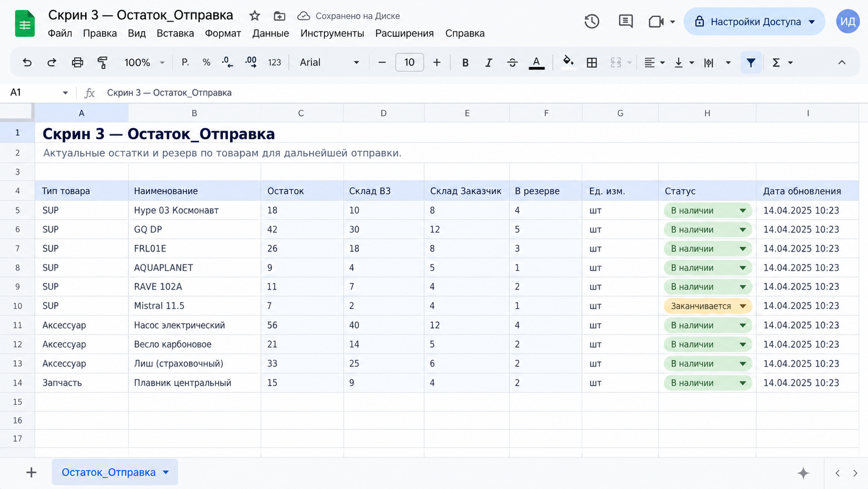Image resolution: width=868 pixels, height=489 pixels.
Task: Insert a function with the sigma icon
Action: tap(776, 62)
